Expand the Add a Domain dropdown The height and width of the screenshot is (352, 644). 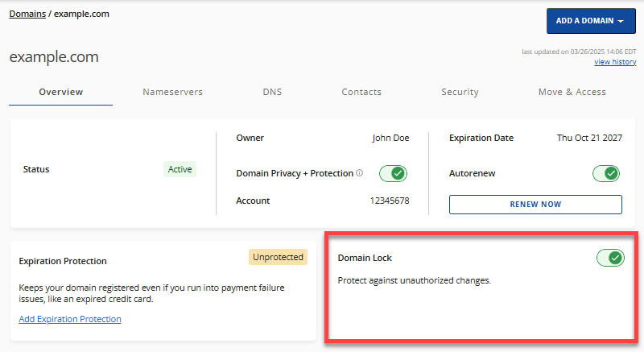click(x=591, y=21)
